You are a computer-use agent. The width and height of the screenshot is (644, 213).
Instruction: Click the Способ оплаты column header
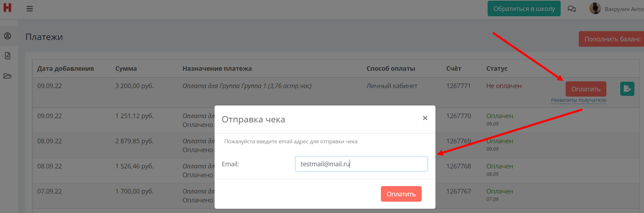(391, 68)
